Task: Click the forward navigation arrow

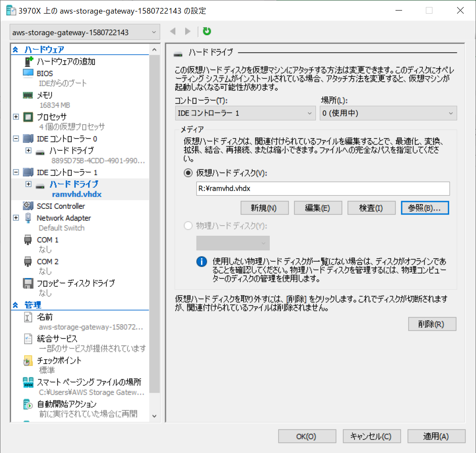Action: pos(187,31)
